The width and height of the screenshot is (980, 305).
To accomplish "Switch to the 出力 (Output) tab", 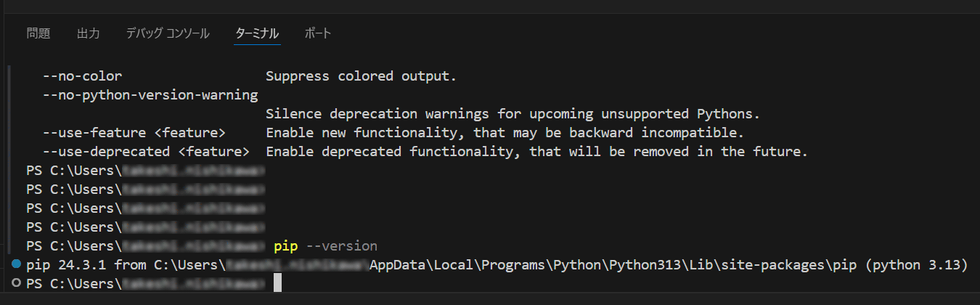I will (x=88, y=33).
